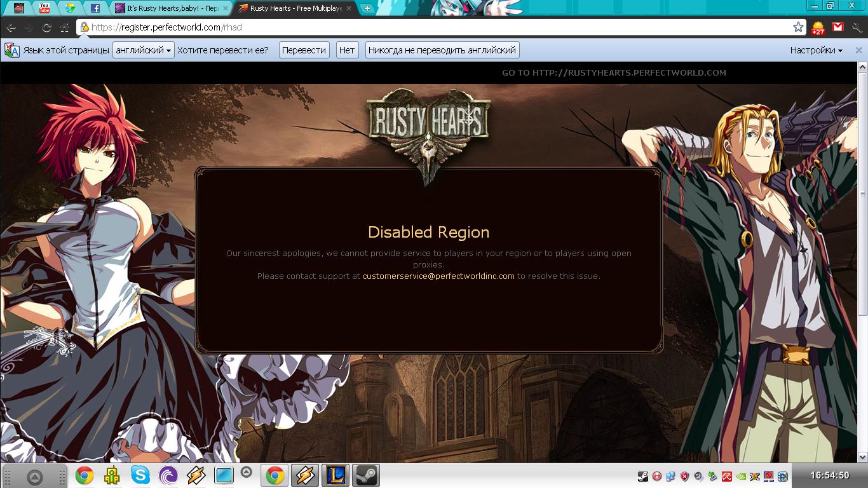Click the register.perfectworld.com address bar
The width and height of the screenshot is (868, 488).
(441, 27)
